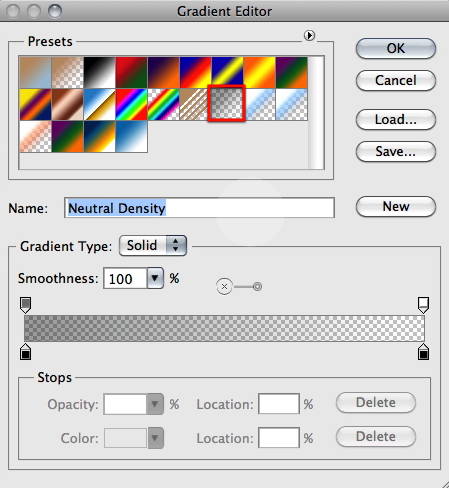Image resolution: width=449 pixels, height=488 pixels.
Task: Open the Color stop dropdown arrow
Action: tap(155, 438)
